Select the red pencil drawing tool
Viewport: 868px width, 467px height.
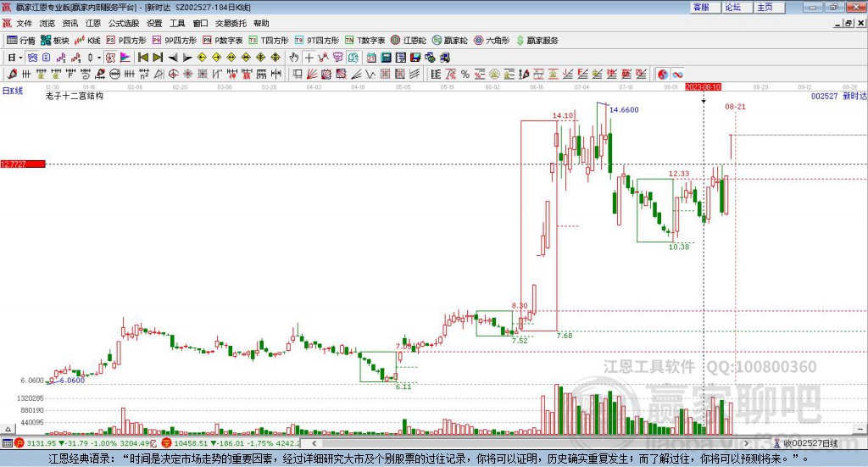coord(12,74)
